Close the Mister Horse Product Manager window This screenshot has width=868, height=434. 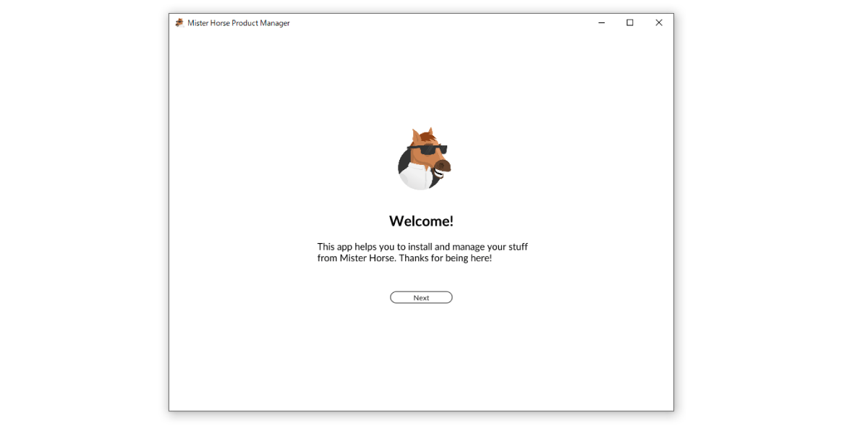pos(659,23)
